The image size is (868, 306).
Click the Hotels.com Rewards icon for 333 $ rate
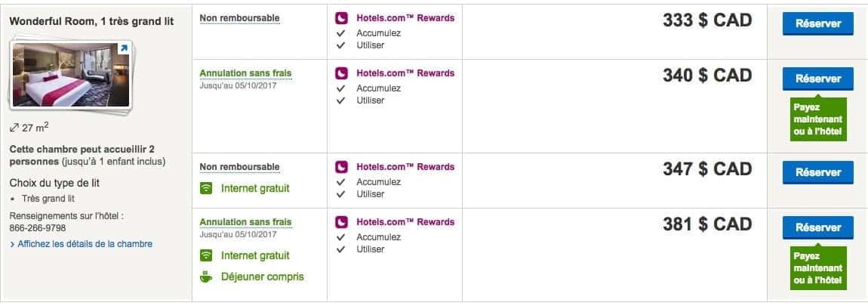(341, 18)
